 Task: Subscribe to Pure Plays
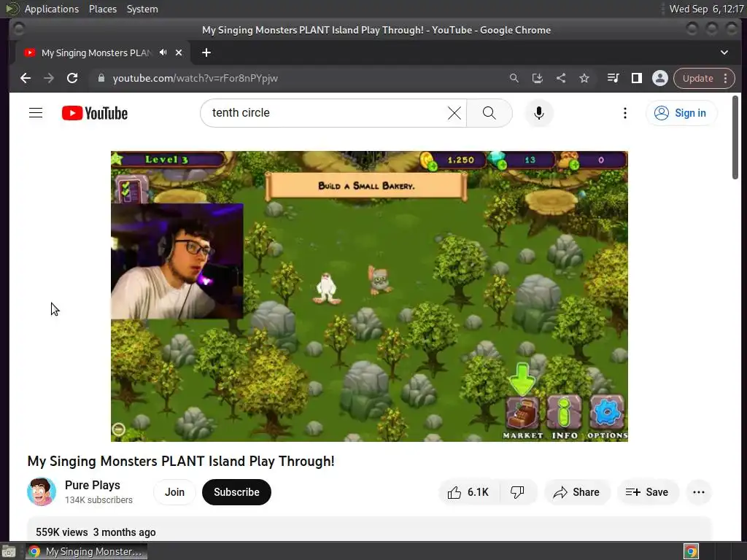[x=236, y=492]
